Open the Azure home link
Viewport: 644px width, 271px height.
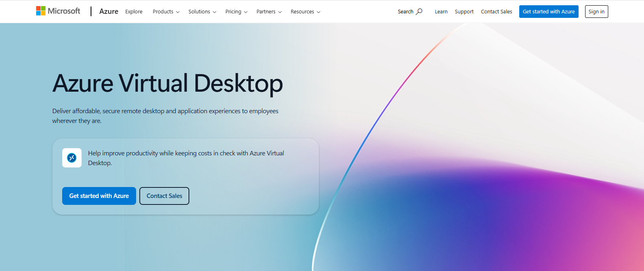(109, 11)
